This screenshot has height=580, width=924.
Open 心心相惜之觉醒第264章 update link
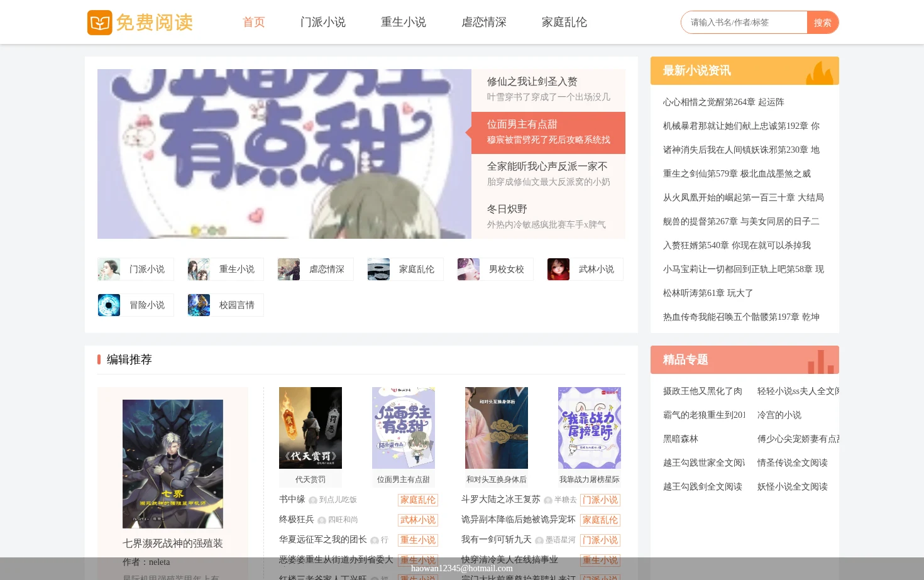pyautogui.click(x=723, y=102)
